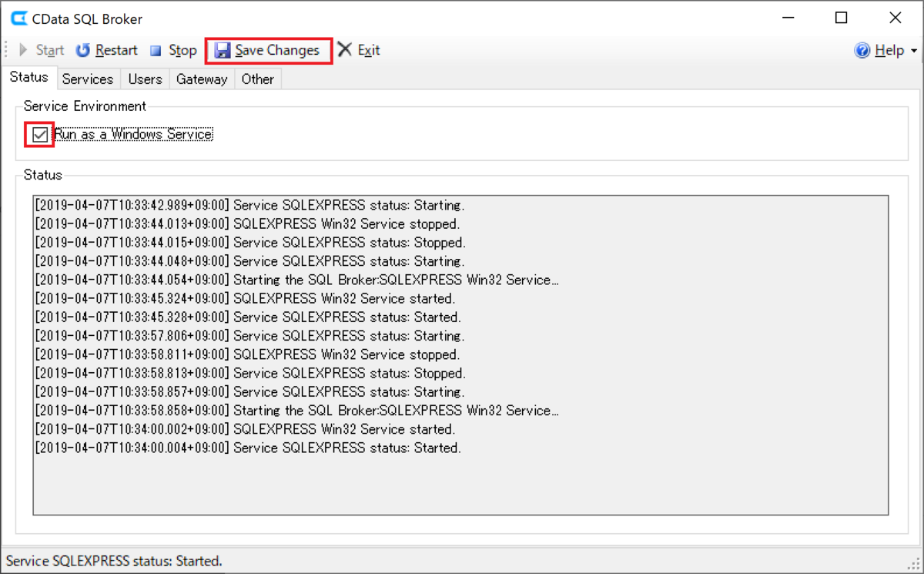
Task: Click the "Service Environment" group label
Action: [x=85, y=106]
